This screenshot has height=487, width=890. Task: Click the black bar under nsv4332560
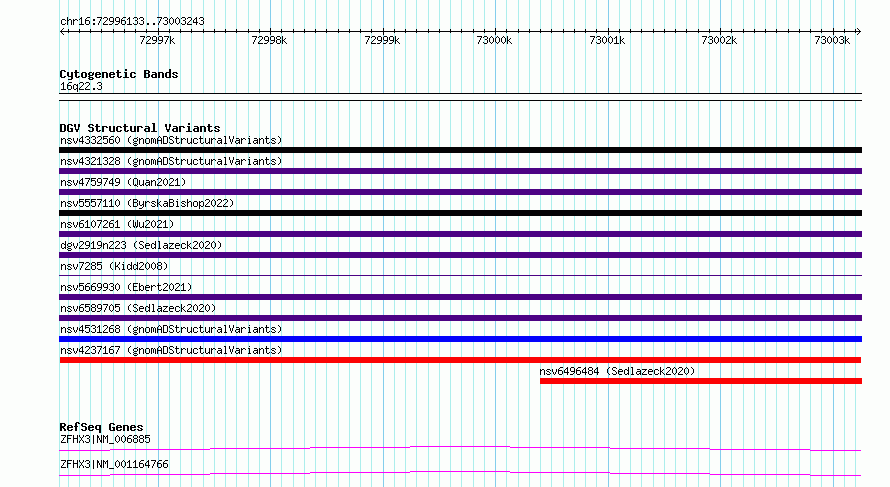tap(460, 150)
